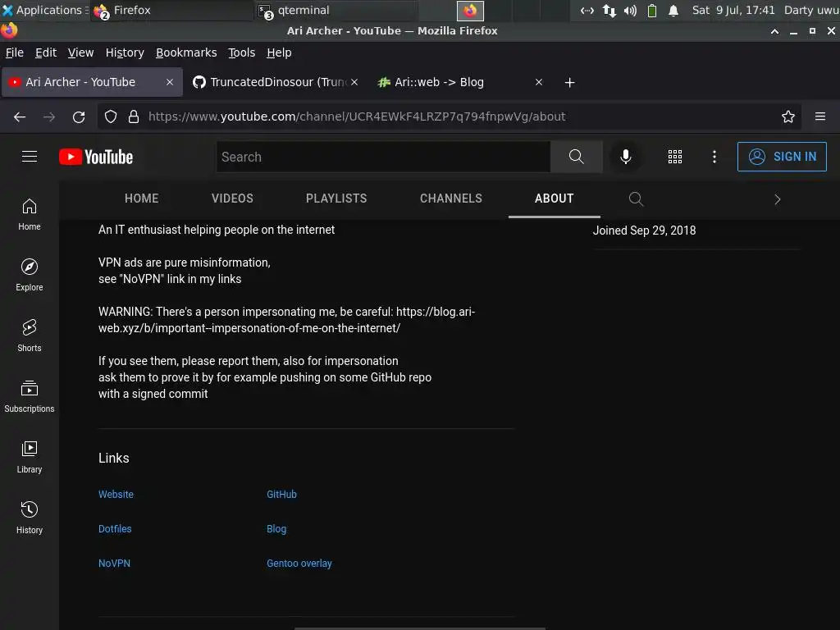
Task: Open notifications bell in system tray
Action: pos(673,10)
